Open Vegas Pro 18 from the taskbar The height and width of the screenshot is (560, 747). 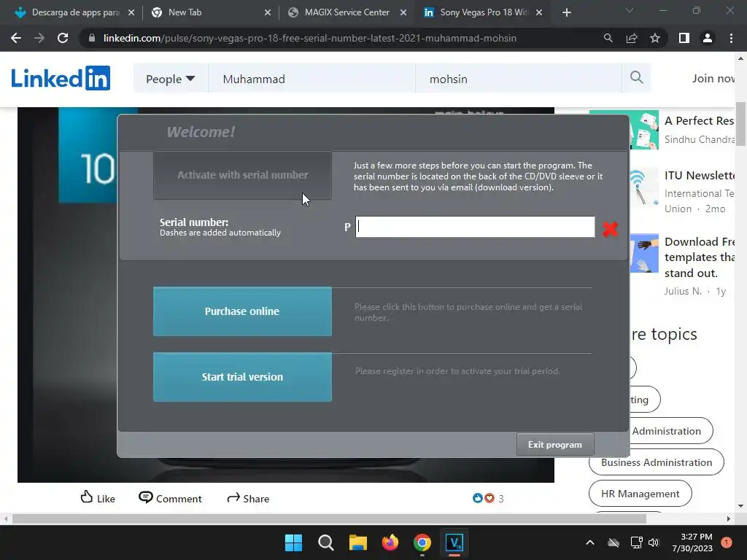(x=454, y=542)
